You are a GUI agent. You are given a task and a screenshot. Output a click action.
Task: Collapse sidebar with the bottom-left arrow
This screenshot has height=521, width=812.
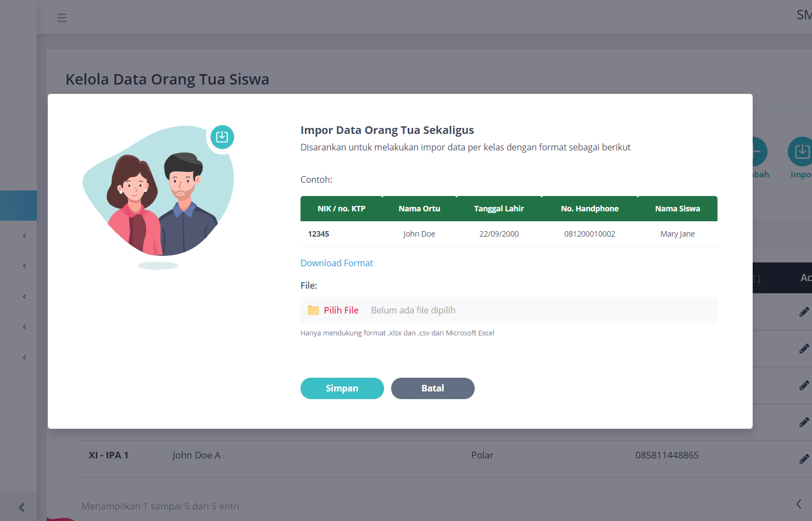[x=21, y=507]
